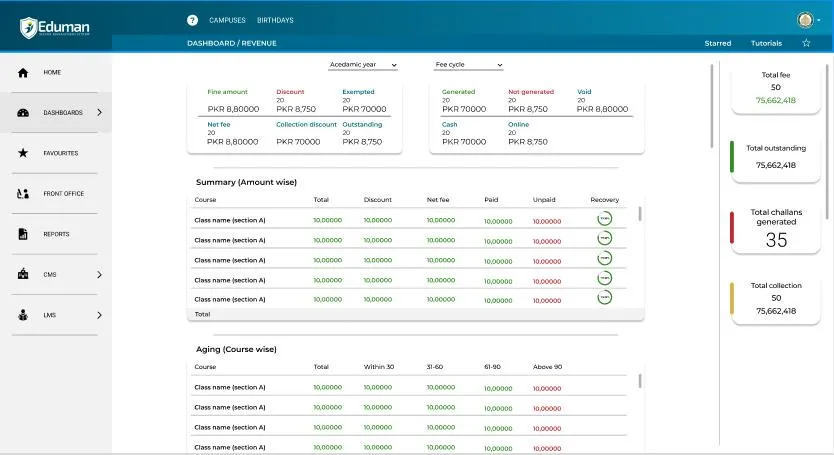Select the CMS building icon

pos(22,274)
